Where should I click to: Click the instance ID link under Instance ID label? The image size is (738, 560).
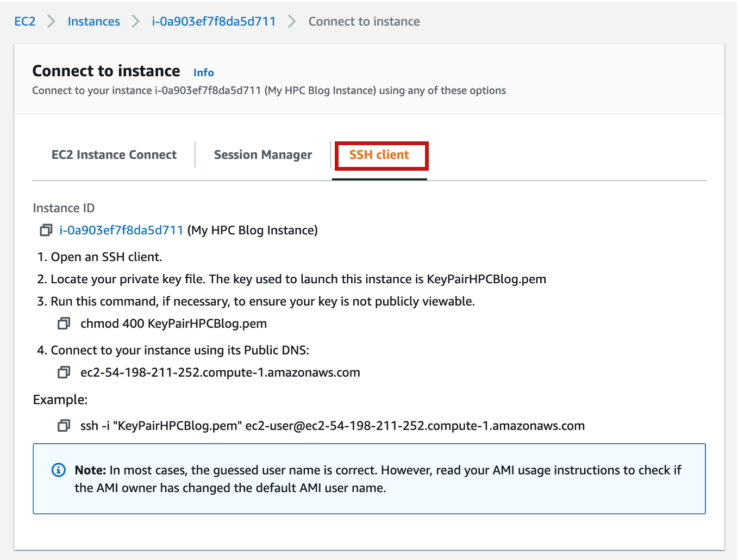click(x=121, y=230)
